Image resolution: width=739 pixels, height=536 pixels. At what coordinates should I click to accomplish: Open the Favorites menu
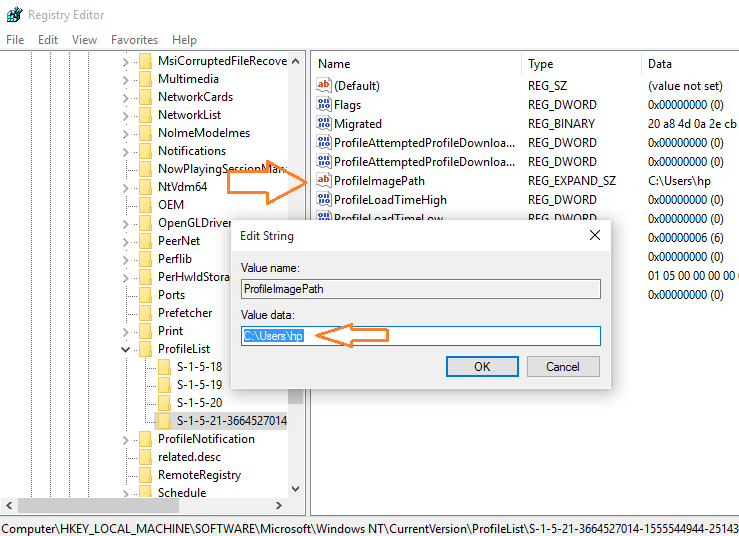pos(134,40)
